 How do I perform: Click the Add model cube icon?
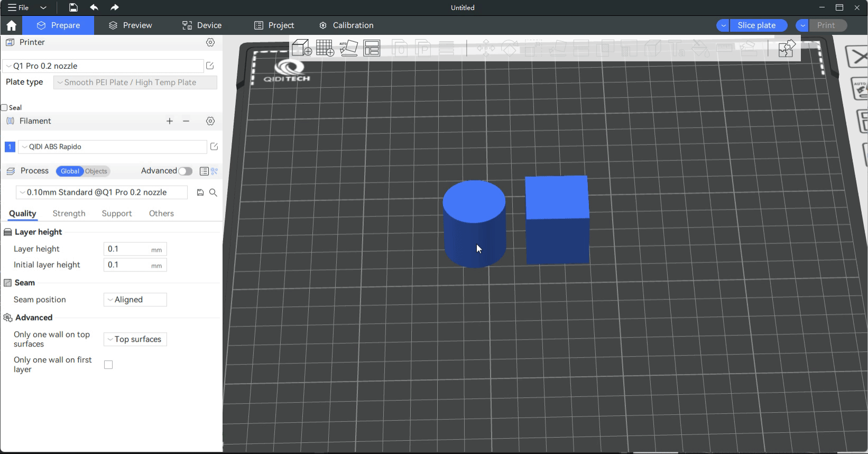(301, 48)
